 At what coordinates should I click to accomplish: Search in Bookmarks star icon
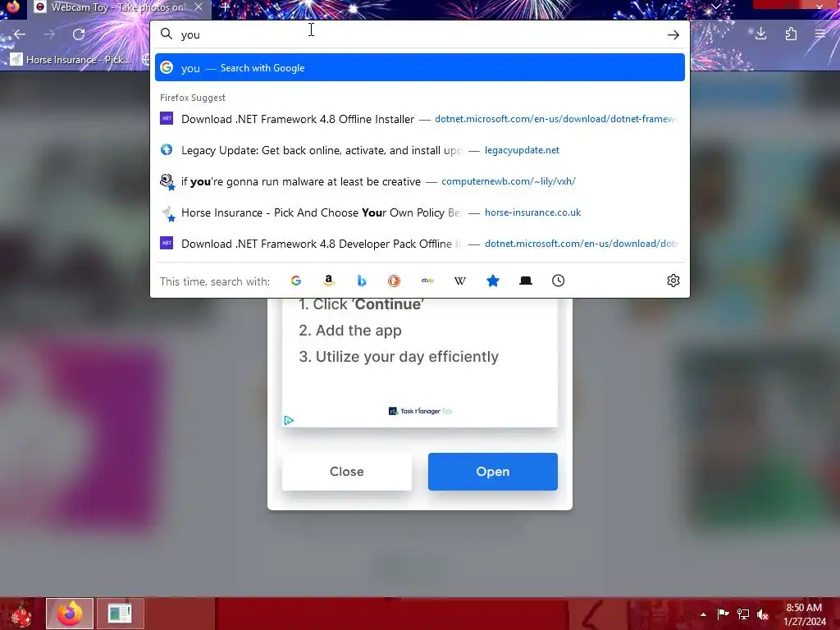(493, 281)
